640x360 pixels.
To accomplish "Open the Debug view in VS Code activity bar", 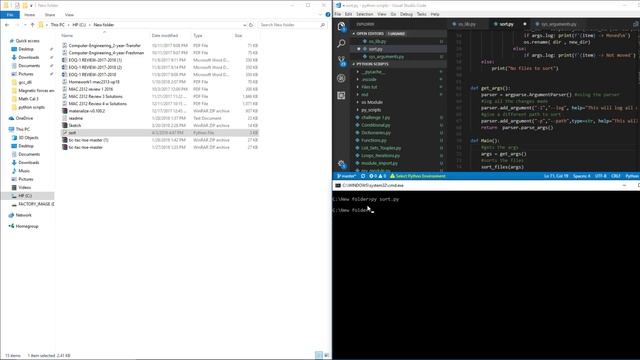I will pos(341,78).
